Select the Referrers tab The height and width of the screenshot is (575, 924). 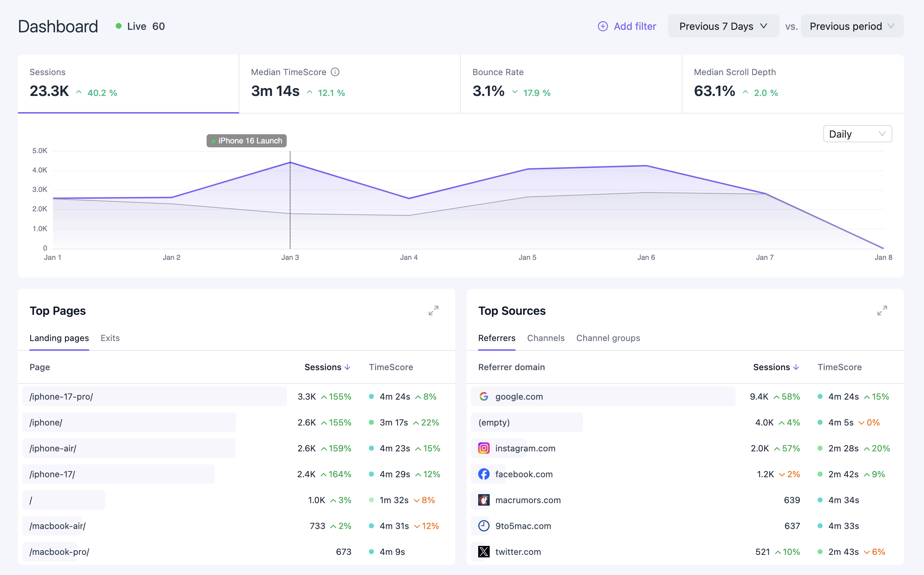coord(497,338)
